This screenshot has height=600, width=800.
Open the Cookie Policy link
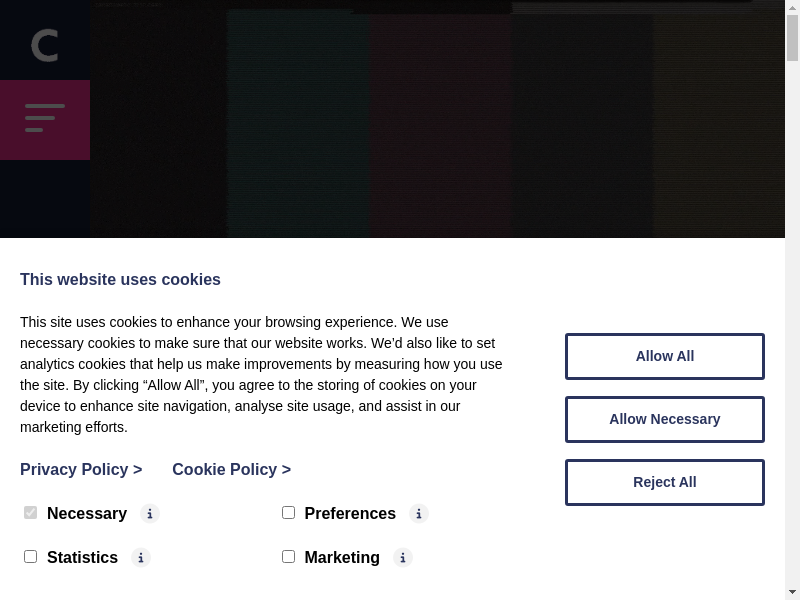pyautogui.click(x=231, y=469)
